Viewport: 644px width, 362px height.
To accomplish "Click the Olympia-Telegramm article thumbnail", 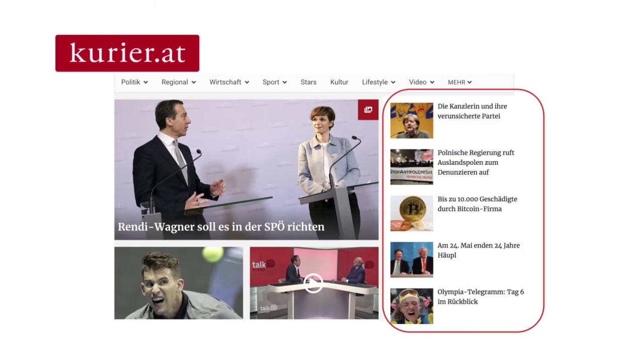I will [x=412, y=306].
